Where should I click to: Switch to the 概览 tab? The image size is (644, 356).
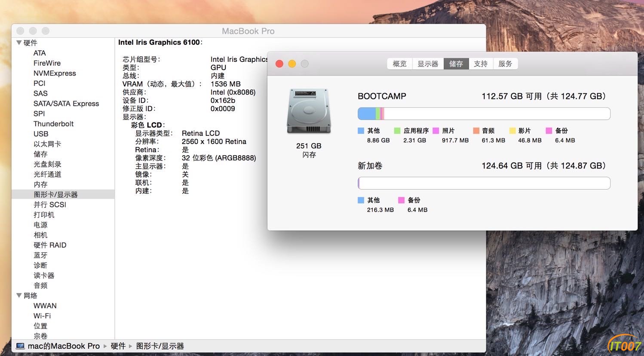point(399,64)
